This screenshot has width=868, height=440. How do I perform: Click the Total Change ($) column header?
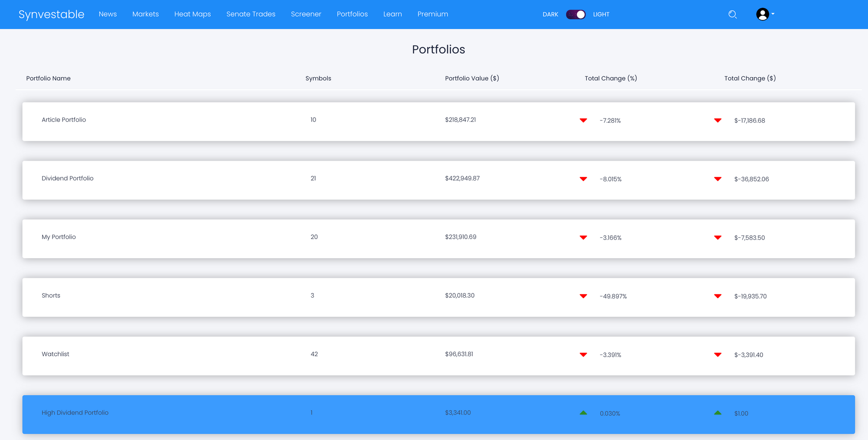750,78
